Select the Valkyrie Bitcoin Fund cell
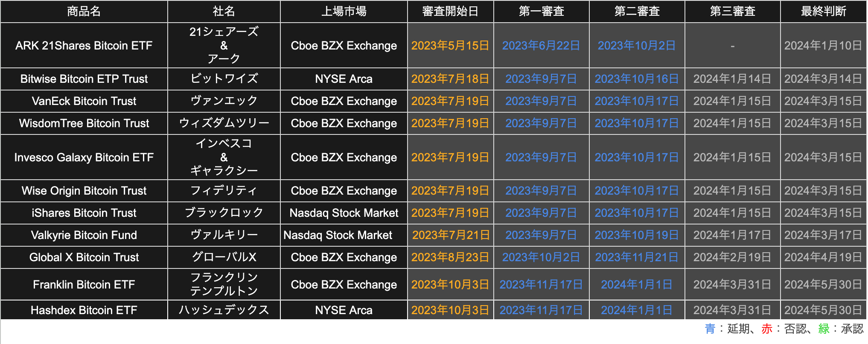The width and height of the screenshot is (868, 344). [84, 235]
